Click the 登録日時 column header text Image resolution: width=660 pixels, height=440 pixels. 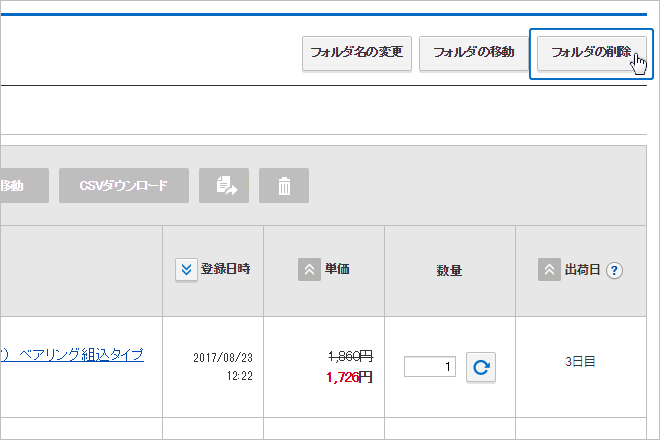225,270
